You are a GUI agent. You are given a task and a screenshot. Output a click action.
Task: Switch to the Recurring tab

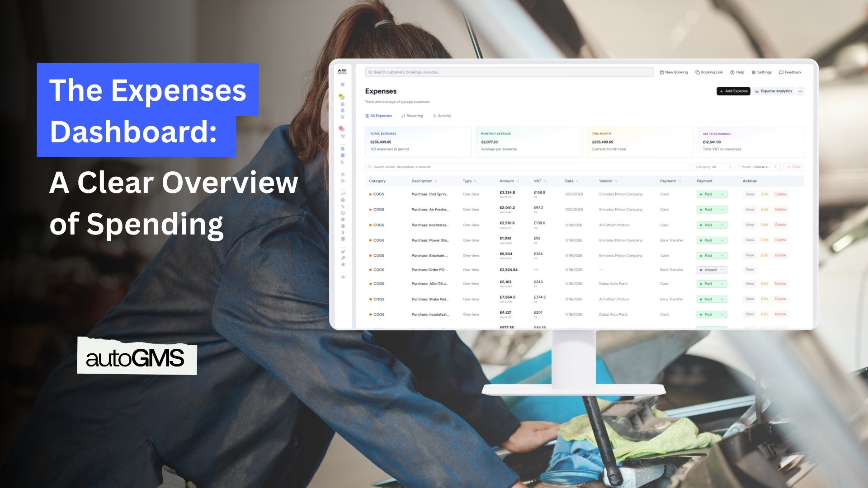[x=412, y=116]
